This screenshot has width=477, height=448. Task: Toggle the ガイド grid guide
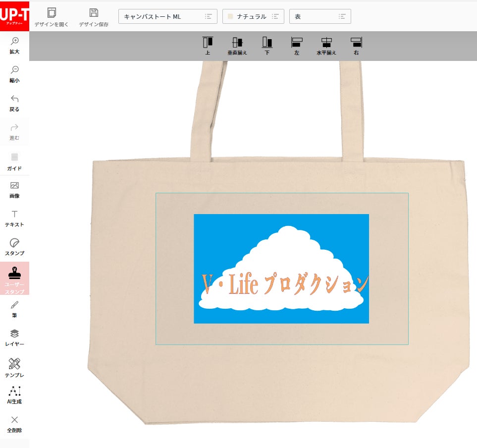14,161
